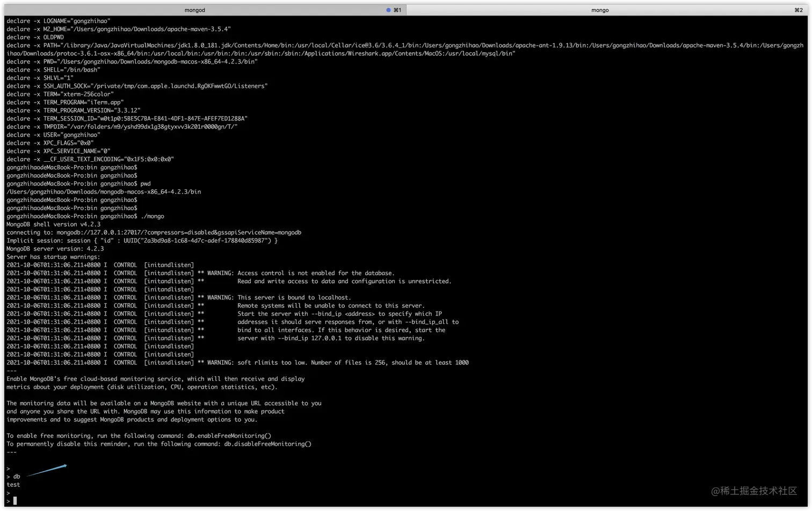Image resolution: width=812 pixels, height=511 pixels.
Task: Click the '> db' command line
Action: coord(13,477)
